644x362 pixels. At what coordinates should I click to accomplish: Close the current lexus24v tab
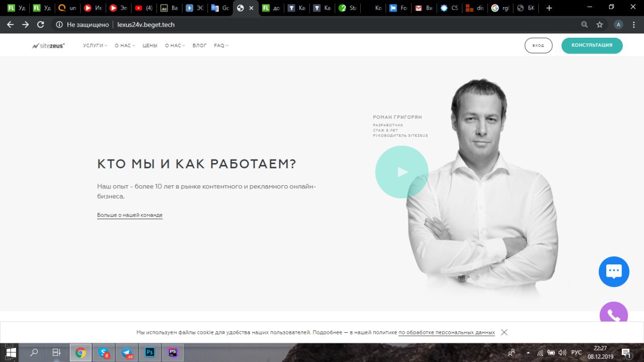[x=251, y=8]
